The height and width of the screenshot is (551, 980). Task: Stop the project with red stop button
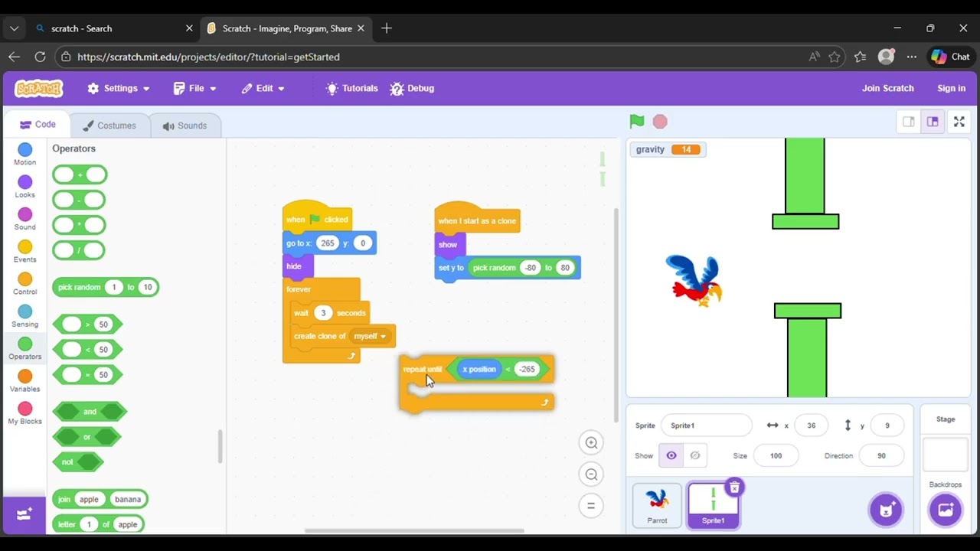660,122
